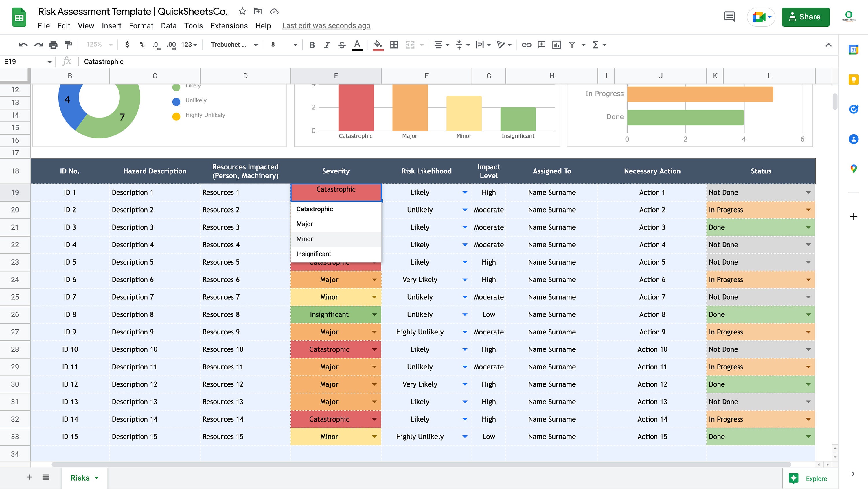Toggle italic formatting

coord(326,44)
